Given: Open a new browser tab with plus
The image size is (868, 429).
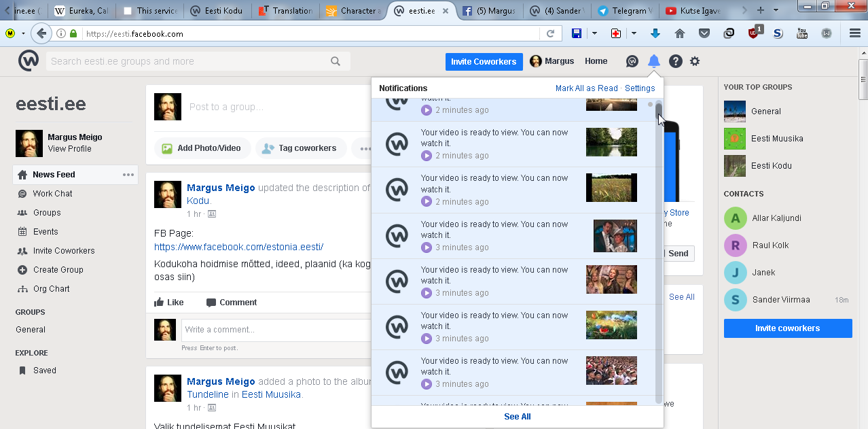Looking at the screenshot, I should tap(760, 10).
